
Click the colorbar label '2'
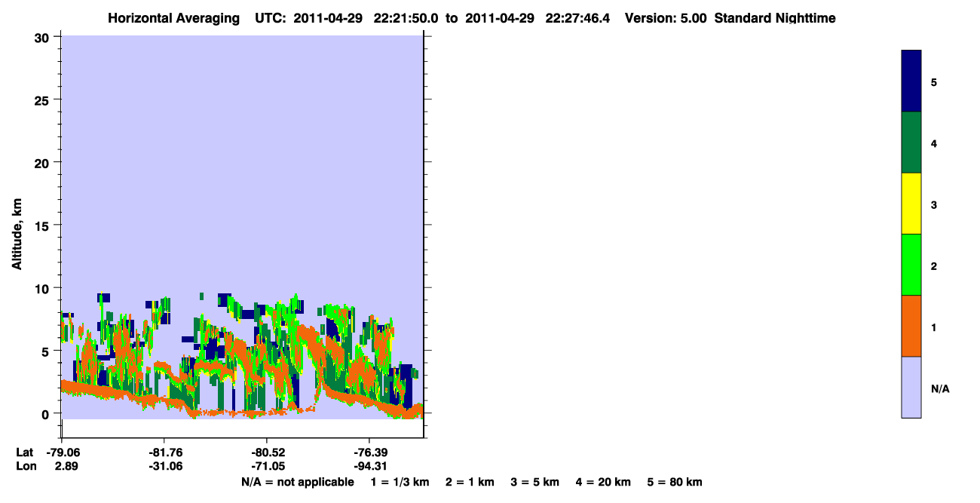click(x=934, y=265)
